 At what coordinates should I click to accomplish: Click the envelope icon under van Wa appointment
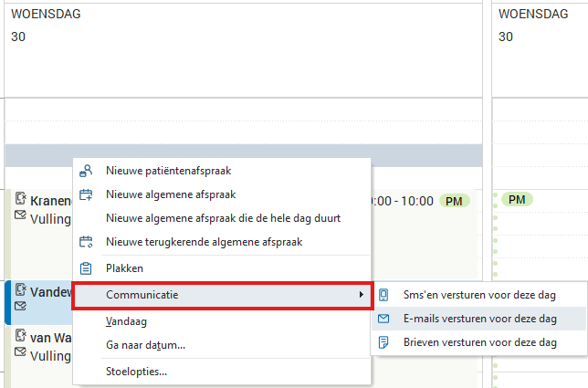19,353
